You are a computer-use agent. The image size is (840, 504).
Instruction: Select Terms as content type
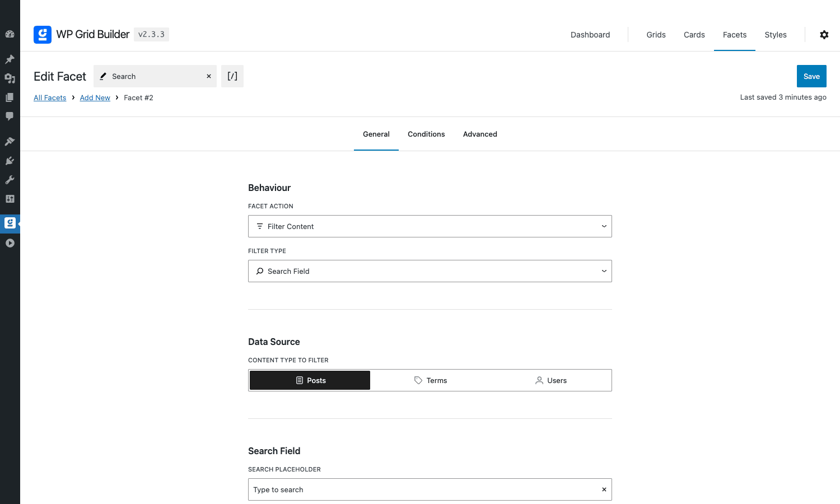pyautogui.click(x=430, y=380)
